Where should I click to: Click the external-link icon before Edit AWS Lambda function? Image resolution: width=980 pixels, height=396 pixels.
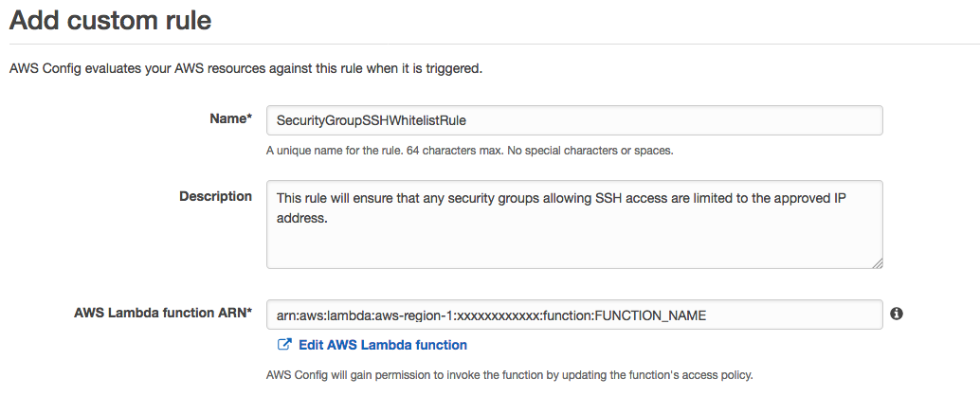[x=284, y=344]
